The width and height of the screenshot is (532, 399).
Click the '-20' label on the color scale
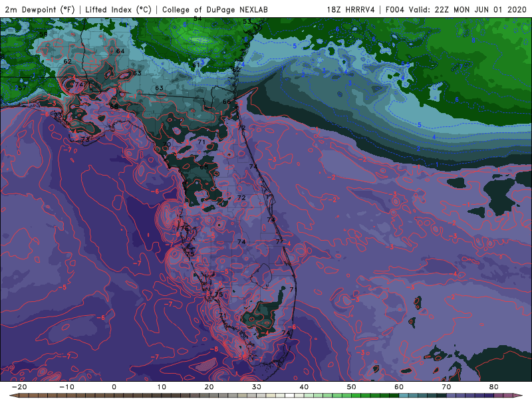pyautogui.click(x=19, y=387)
